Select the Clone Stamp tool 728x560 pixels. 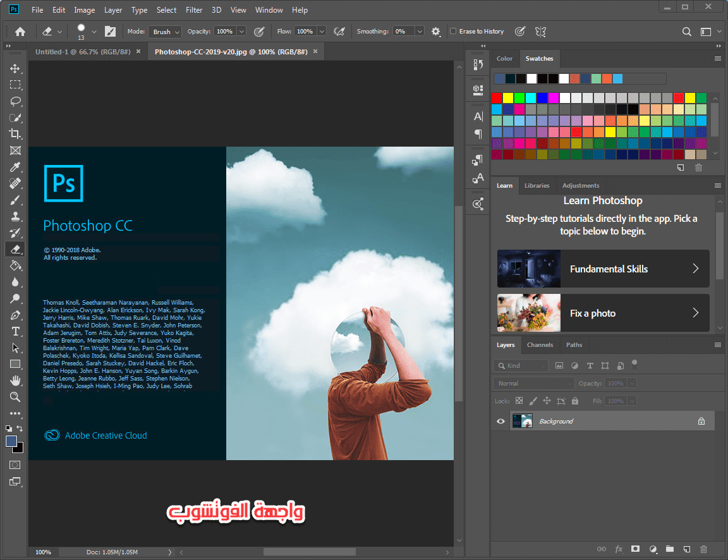tap(15, 216)
